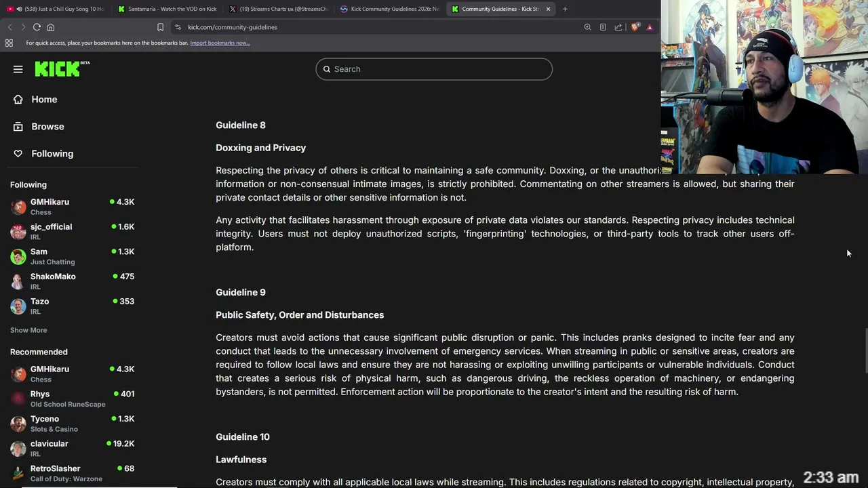868x488 pixels.
Task: Open first GMHikaru channel under Following
Action: (x=72, y=207)
